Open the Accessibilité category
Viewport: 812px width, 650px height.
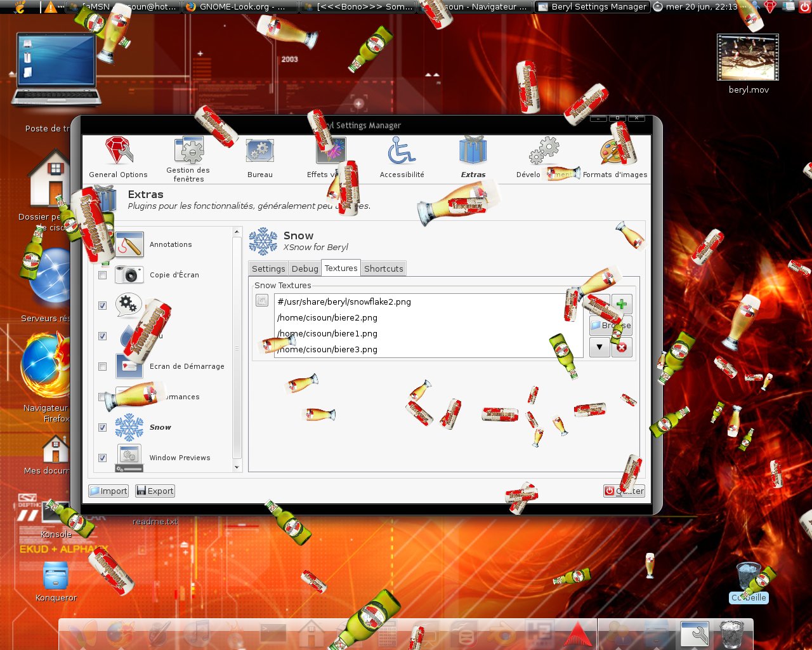(x=402, y=158)
